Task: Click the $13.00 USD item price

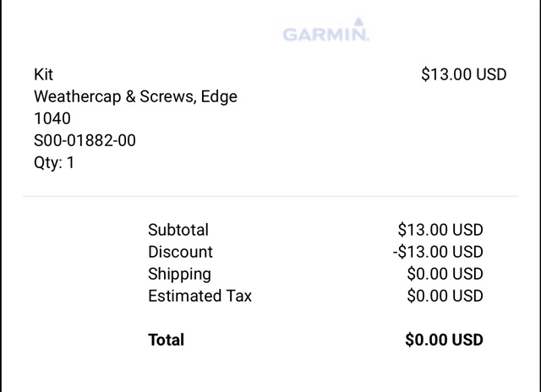Action: [x=464, y=74]
